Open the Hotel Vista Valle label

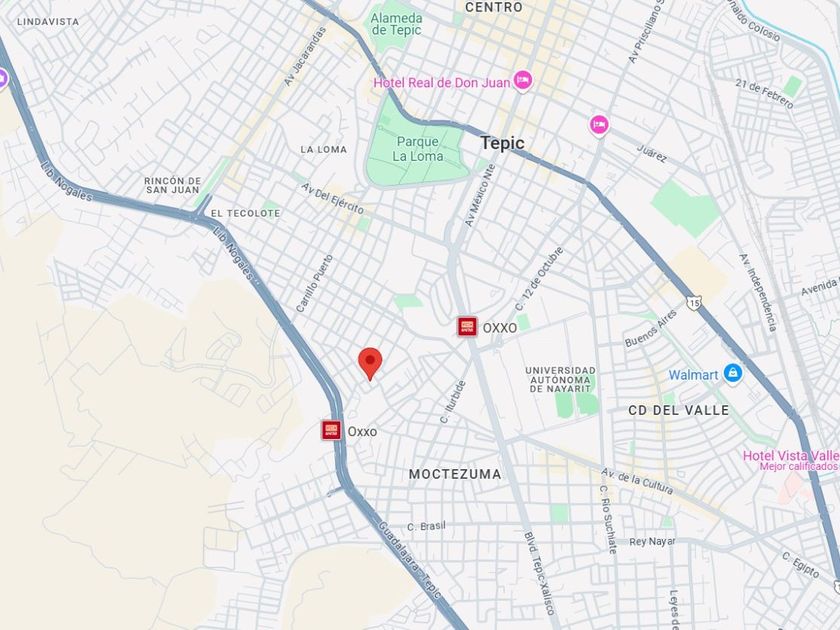pyautogui.click(x=791, y=455)
